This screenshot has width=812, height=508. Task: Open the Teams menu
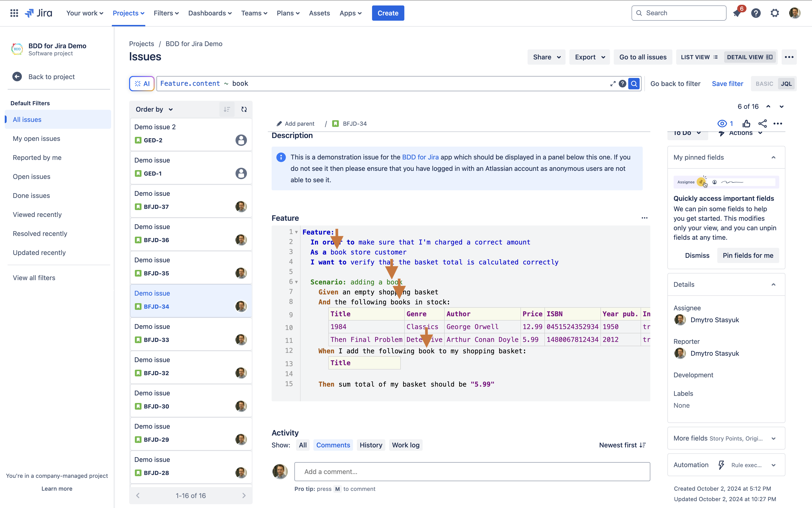254,13
